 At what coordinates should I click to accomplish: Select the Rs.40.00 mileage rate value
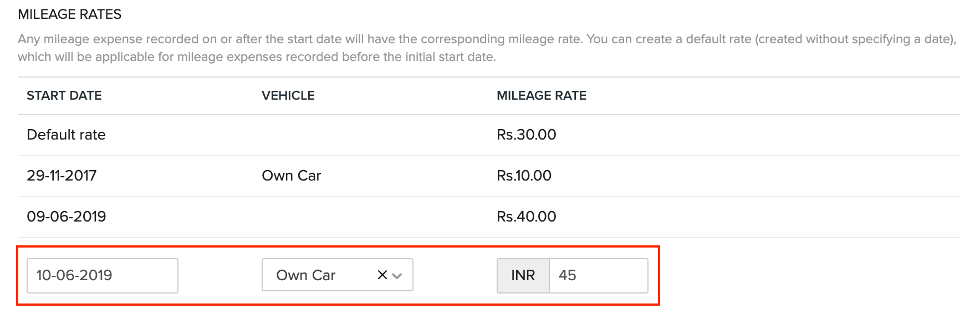coord(526,217)
